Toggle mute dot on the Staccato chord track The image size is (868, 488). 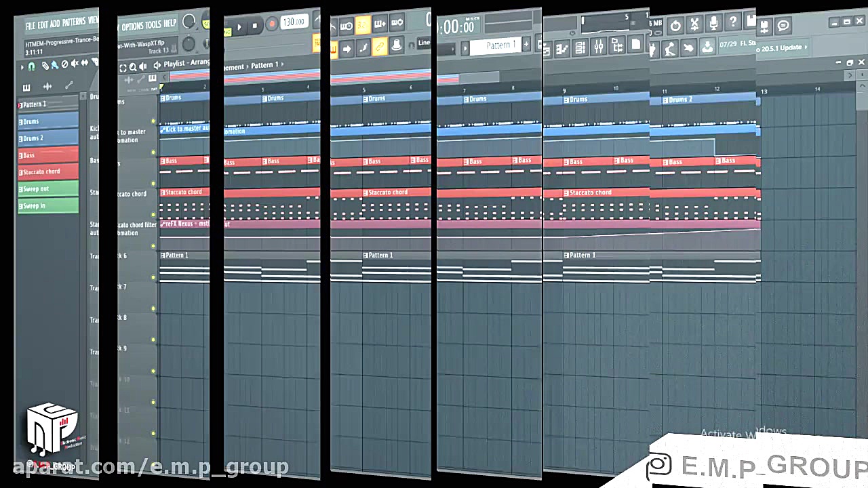point(153,215)
